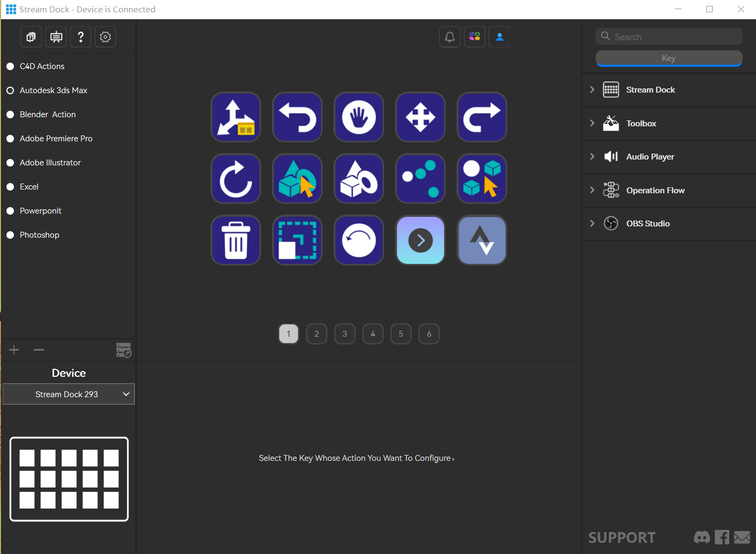Switch to page 6
756x554 pixels.
[x=429, y=334]
